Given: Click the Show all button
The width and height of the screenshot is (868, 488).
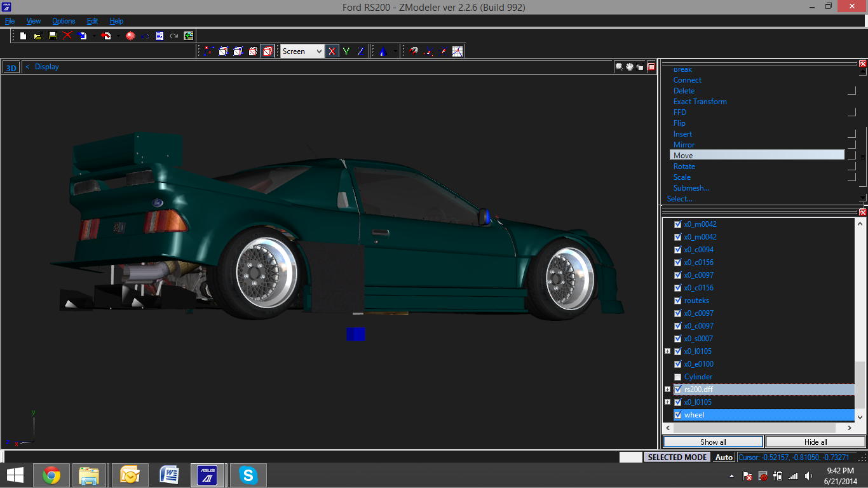Looking at the screenshot, I should (713, 442).
